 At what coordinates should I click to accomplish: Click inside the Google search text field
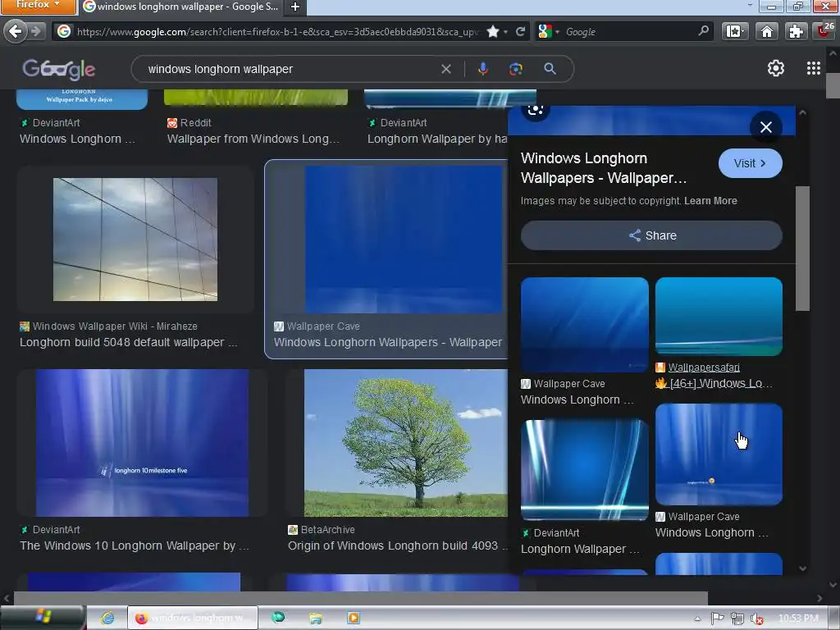[290, 69]
